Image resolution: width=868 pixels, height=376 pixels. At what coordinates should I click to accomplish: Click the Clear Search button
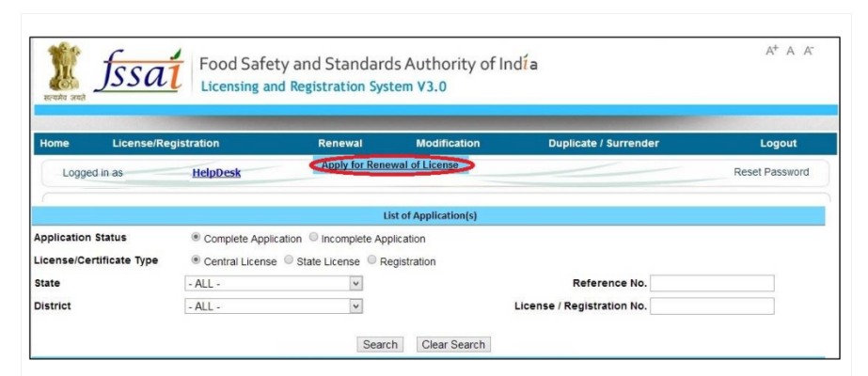(x=454, y=345)
